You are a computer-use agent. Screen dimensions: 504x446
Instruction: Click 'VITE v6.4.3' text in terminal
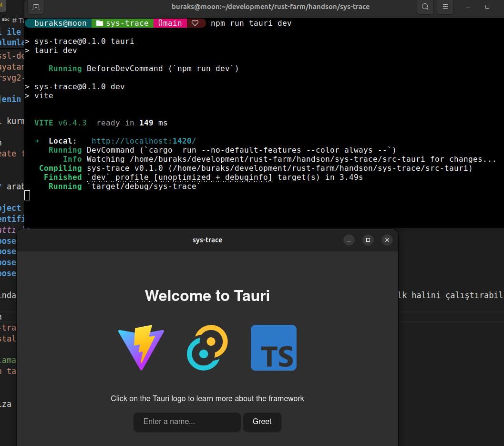click(61, 123)
